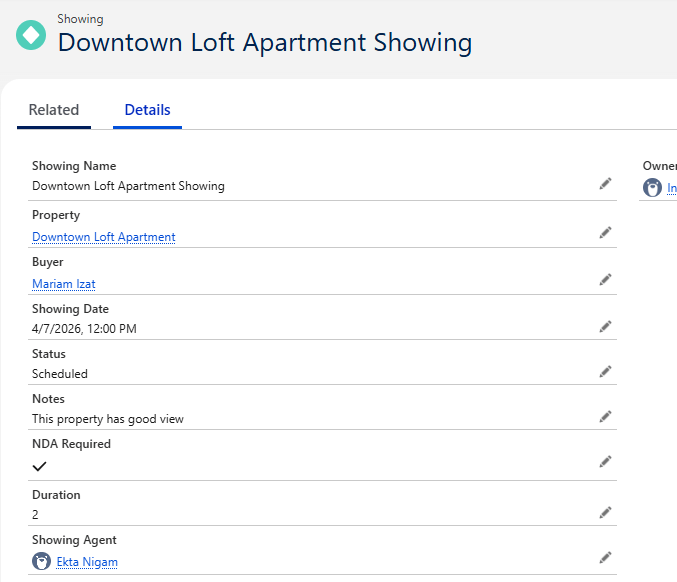Edit the Status field pencil icon
This screenshot has height=582, width=677.
[x=605, y=371]
